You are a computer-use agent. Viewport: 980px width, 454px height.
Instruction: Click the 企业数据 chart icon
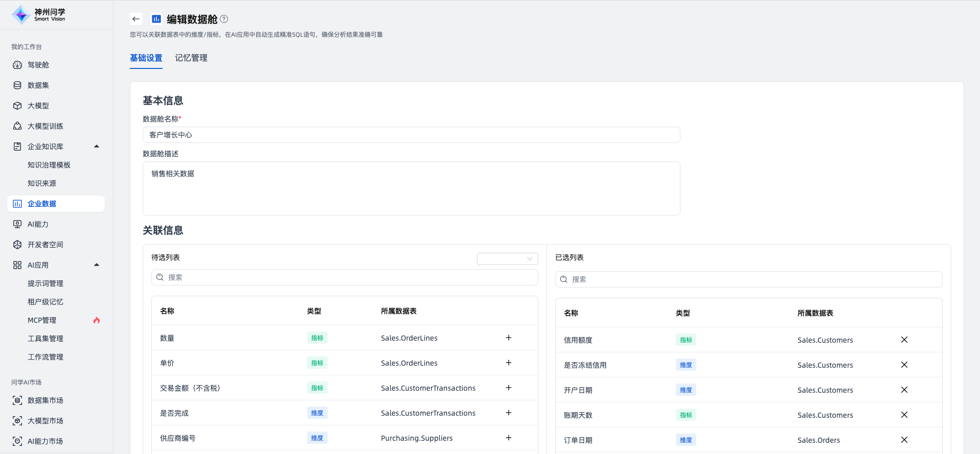point(17,204)
